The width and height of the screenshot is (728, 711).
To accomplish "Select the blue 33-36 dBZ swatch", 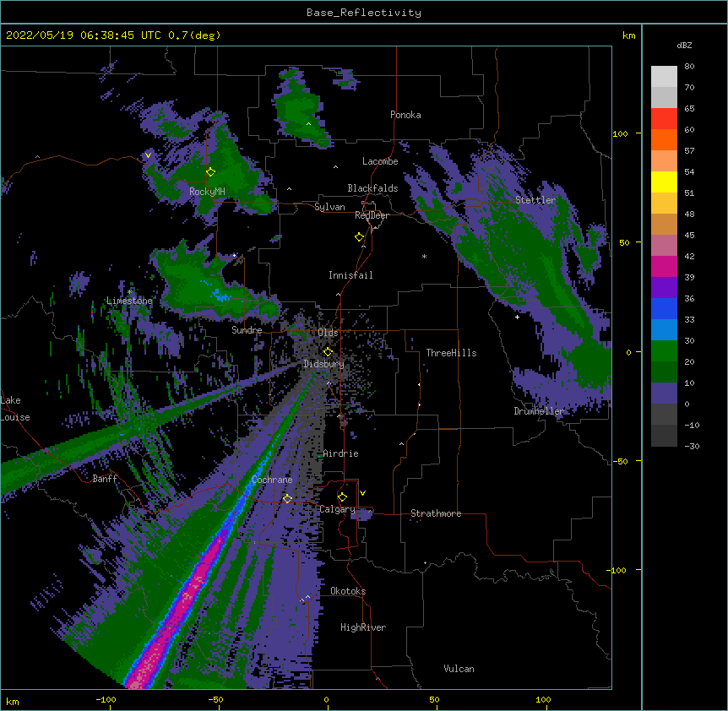I will click(x=664, y=308).
